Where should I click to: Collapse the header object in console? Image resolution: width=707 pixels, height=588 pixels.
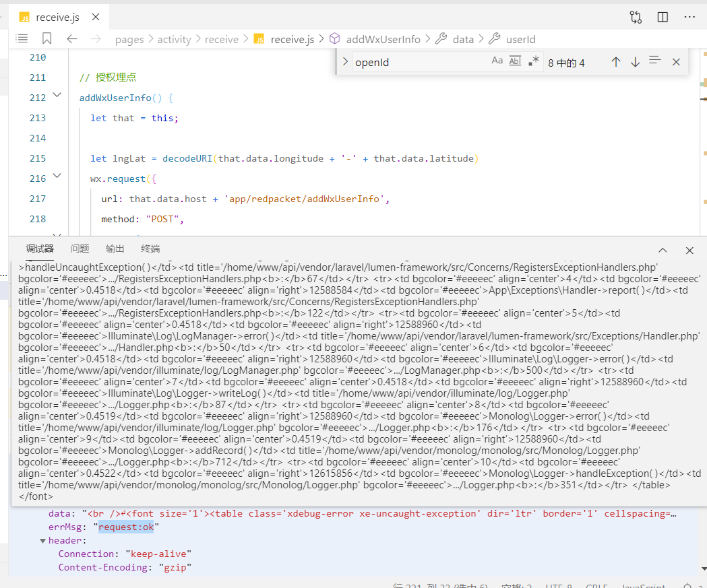click(43, 541)
